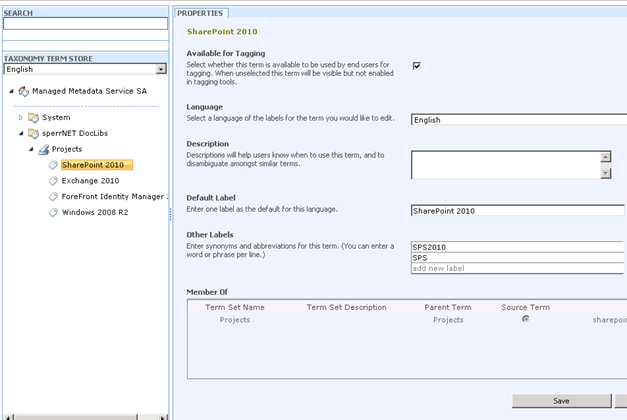Click the SPS other label field
Viewport: 627px width, 420px height.
point(517,258)
